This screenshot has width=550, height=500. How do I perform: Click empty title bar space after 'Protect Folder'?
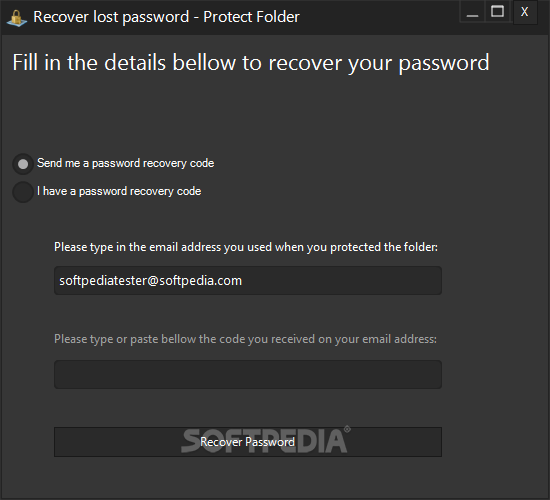point(379,17)
